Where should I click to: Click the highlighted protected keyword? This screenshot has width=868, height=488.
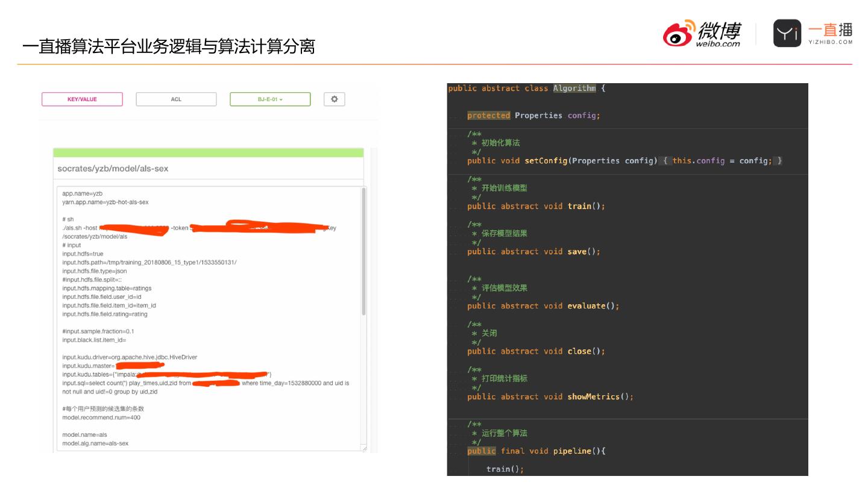tap(488, 116)
